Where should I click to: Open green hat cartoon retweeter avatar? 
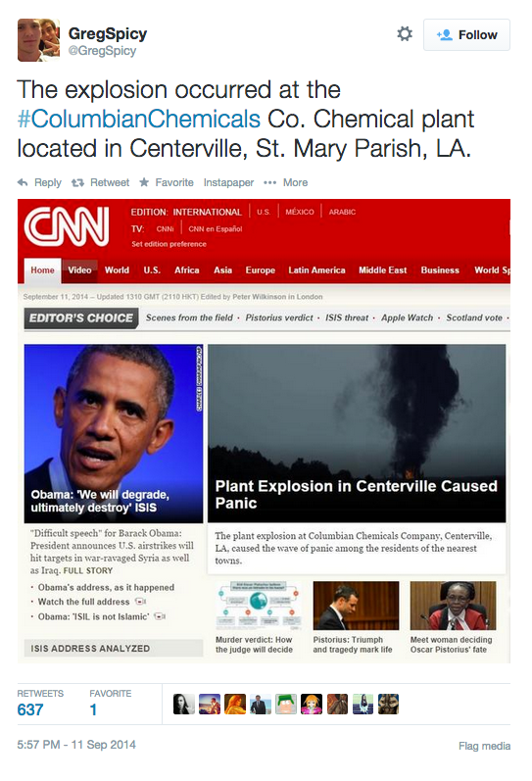(x=286, y=705)
